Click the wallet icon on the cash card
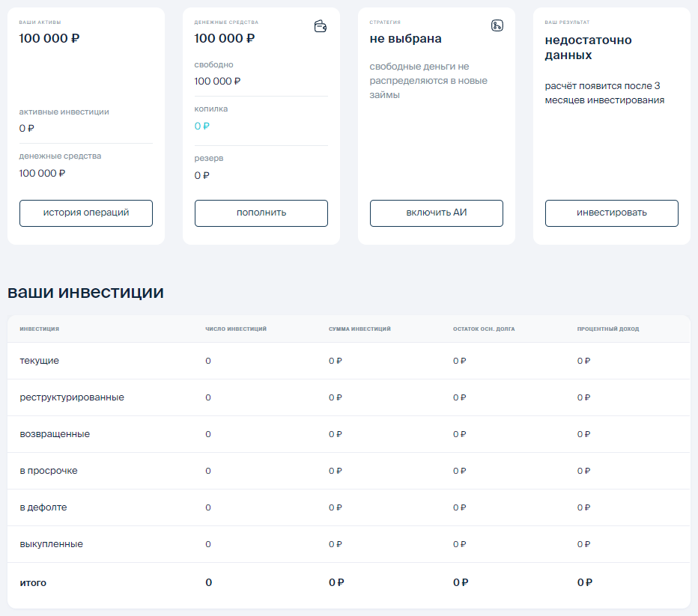Viewport: 698px width, 616px height. tap(321, 26)
